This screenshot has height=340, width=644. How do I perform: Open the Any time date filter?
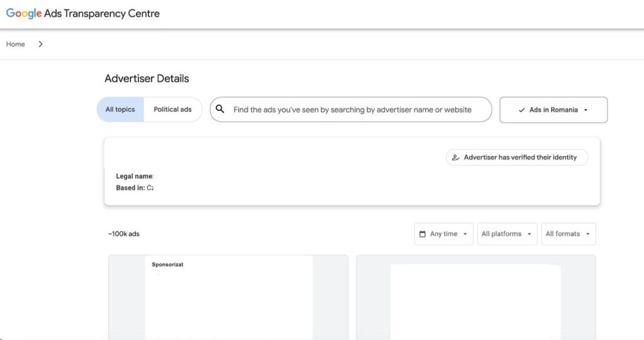click(x=443, y=234)
